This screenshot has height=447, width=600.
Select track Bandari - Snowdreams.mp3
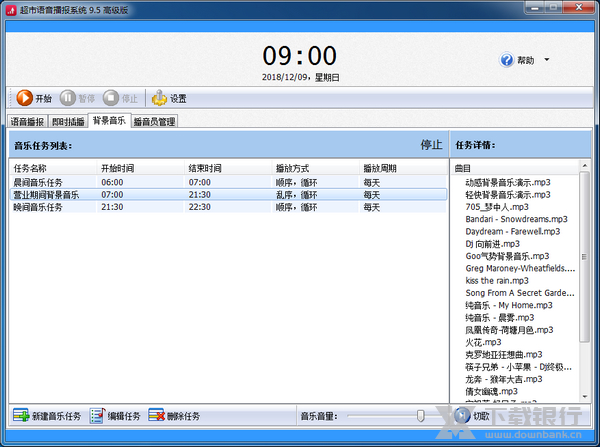(516, 219)
